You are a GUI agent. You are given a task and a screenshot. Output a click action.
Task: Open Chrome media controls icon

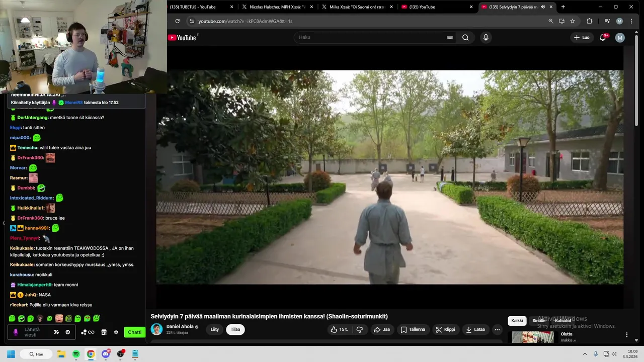[607, 21]
